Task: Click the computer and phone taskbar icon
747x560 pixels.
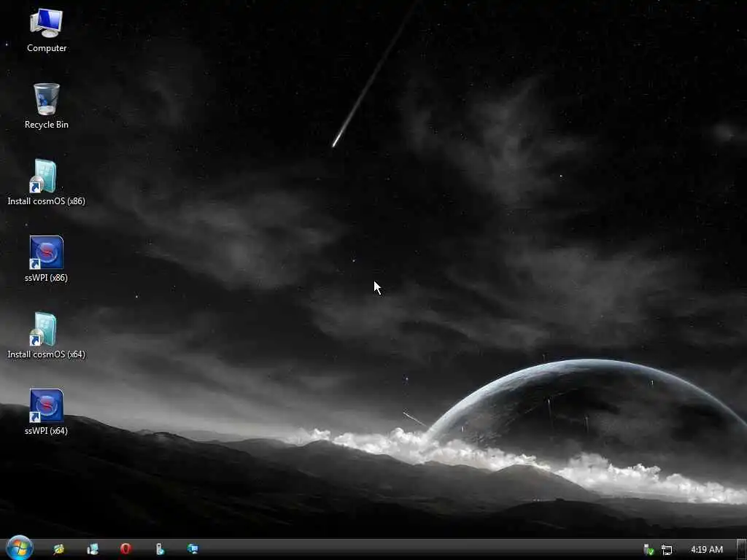Action: coord(93,549)
